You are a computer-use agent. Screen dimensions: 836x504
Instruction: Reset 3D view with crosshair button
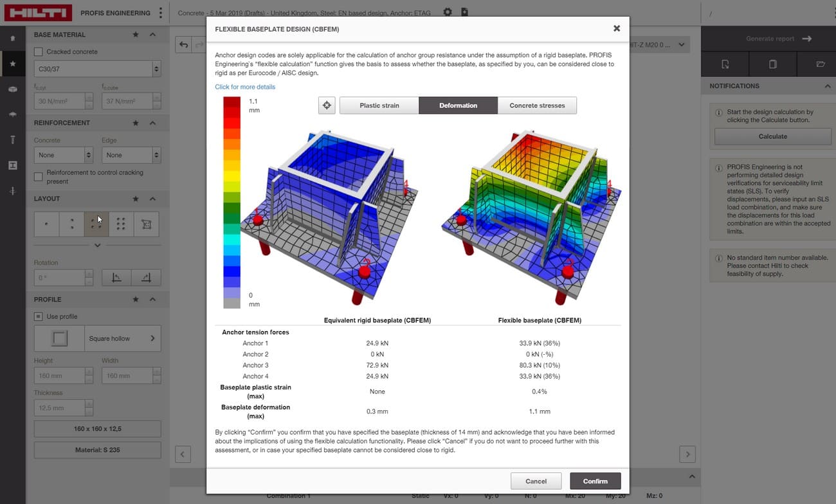click(327, 105)
